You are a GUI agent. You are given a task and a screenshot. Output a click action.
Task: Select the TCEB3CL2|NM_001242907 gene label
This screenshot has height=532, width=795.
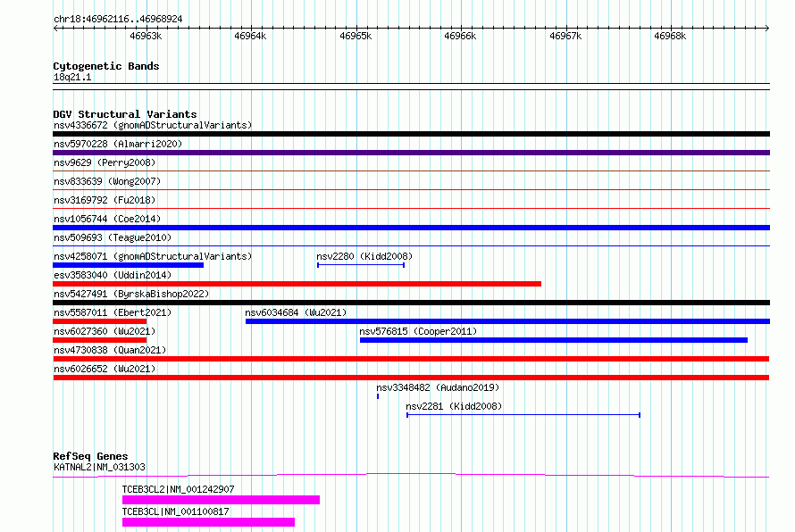point(178,489)
